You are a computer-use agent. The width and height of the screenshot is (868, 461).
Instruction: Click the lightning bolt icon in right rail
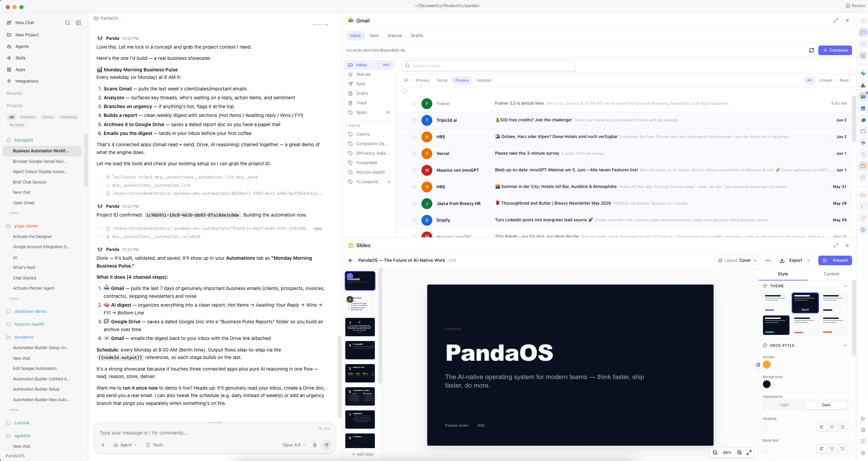pyautogui.click(x=863, y=74)
